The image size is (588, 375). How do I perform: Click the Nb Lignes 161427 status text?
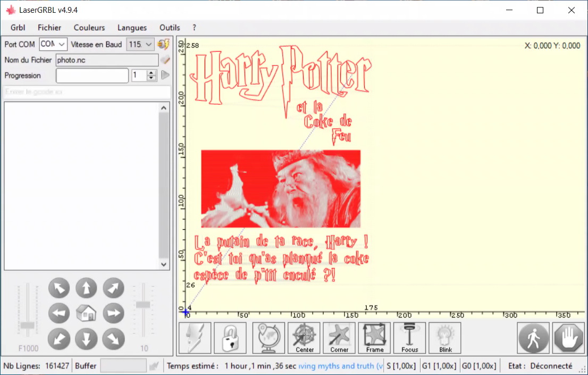click(36, 365)
